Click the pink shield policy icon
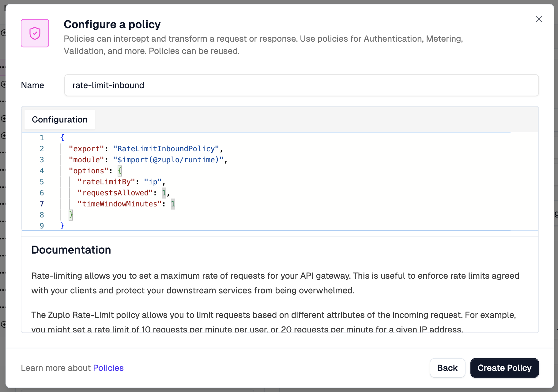 click(35, 33)
